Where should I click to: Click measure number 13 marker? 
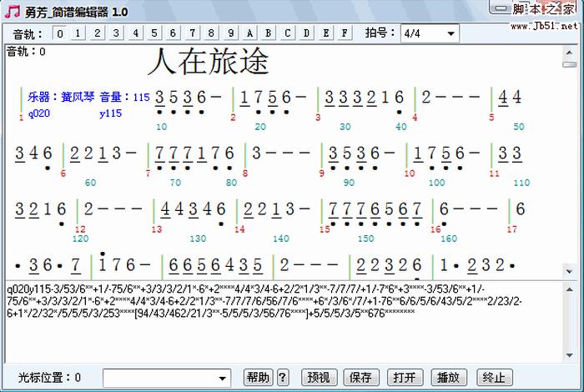pos(157,229)
